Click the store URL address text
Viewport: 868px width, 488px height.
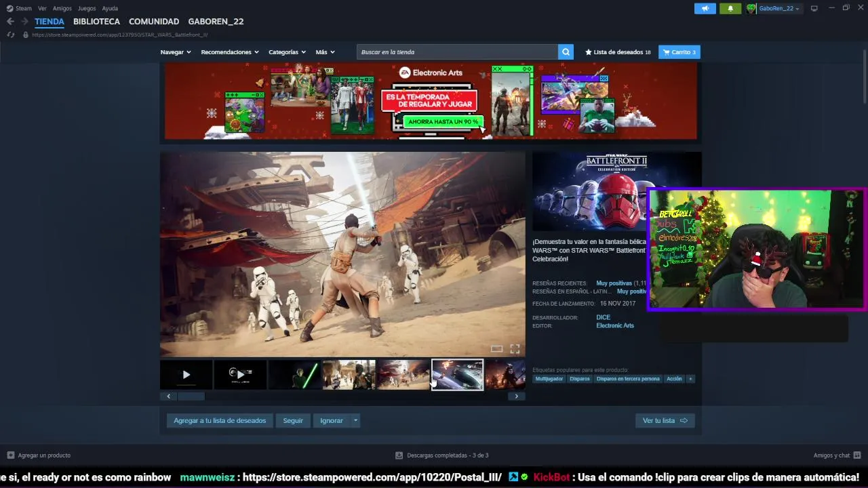120,35
